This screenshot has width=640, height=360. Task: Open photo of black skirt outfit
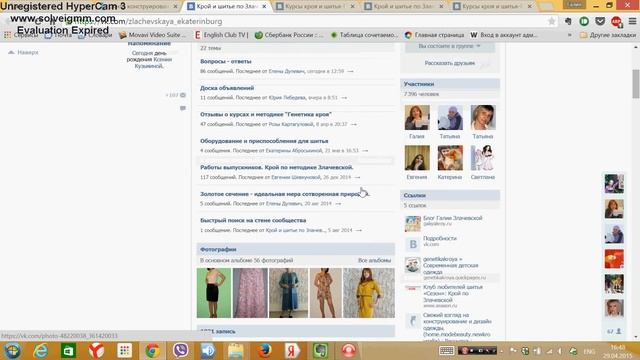[213, 293]
